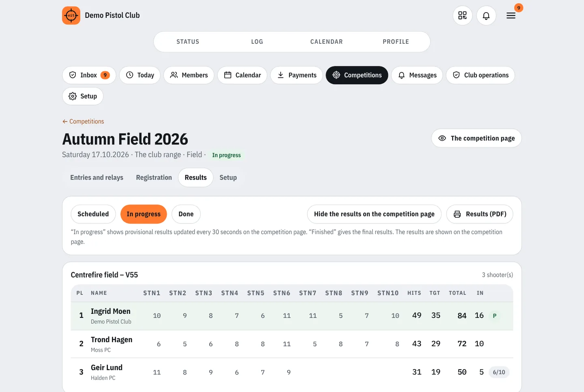The image size is (584, 392).
Task: Click the 6/10 progress badge for Geir Lund
Action: [499, 372]
